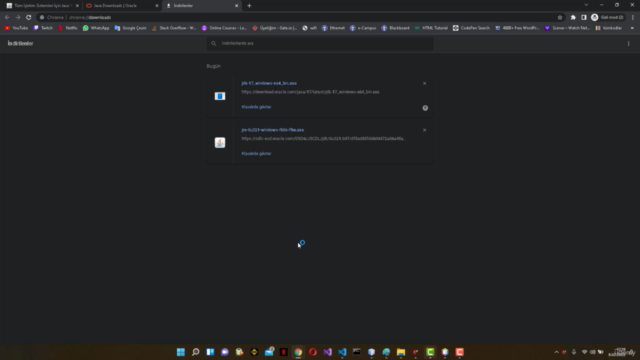Expand the tab search chevron
This screenshot has width=640, height=360.
click(586, 5)
